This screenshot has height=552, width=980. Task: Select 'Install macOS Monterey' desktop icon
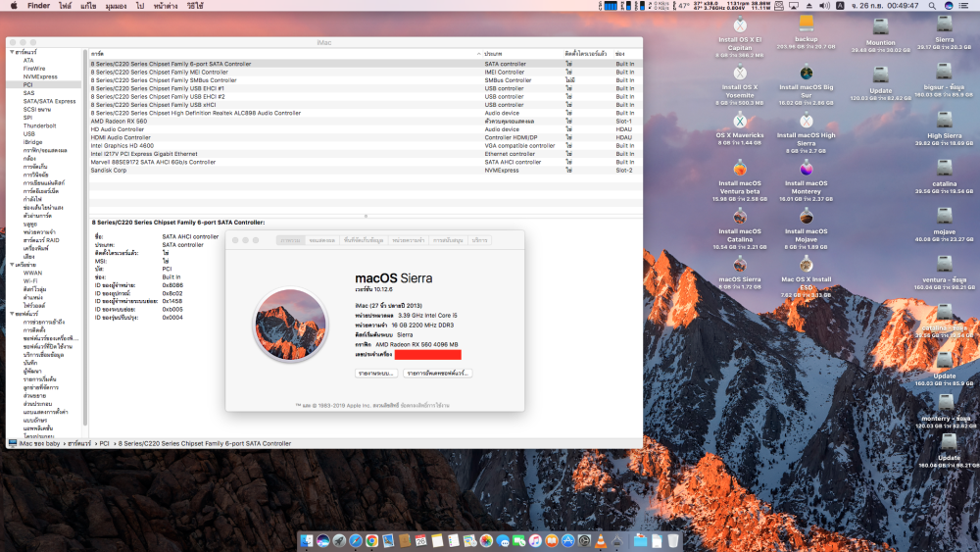click(807, 181)
